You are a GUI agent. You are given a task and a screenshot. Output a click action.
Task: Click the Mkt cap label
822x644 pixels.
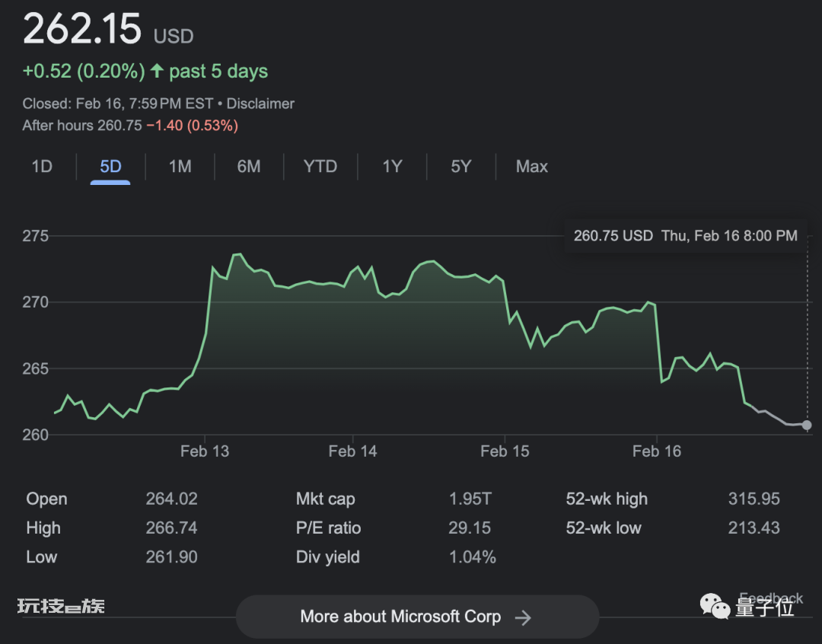(326, 499)
